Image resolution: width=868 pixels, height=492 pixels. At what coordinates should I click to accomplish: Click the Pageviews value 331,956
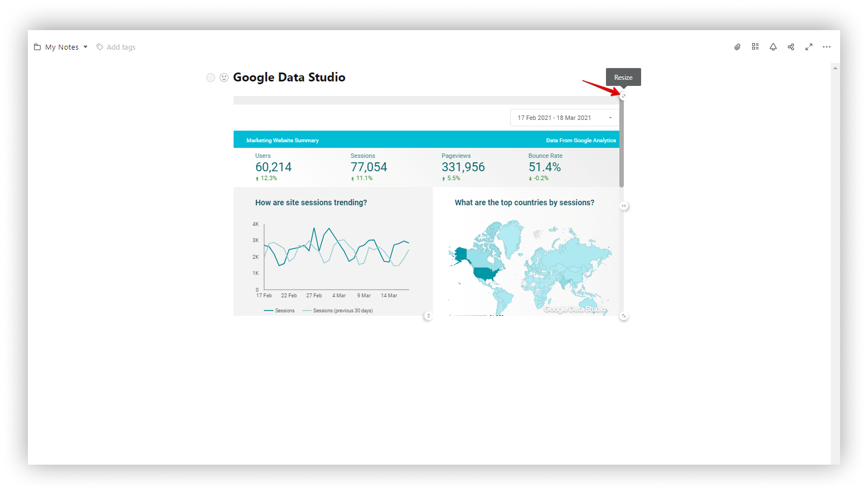point(463,167)
